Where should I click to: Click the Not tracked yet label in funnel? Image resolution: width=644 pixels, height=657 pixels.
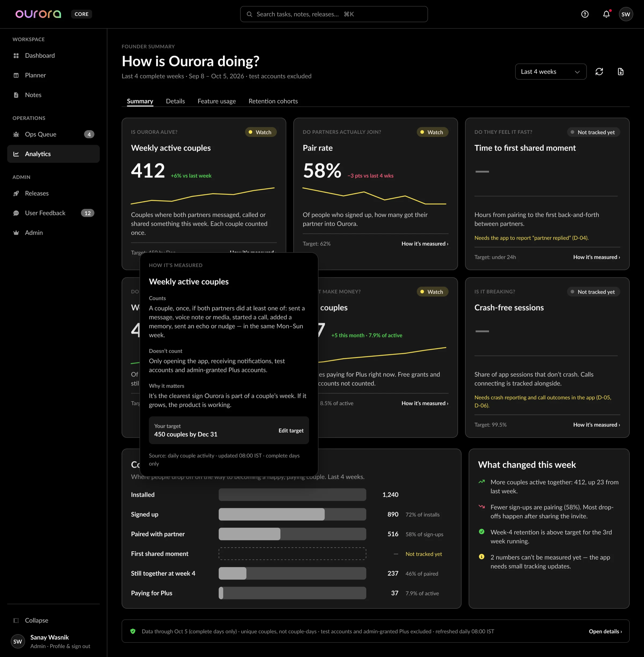coord(423,554)
